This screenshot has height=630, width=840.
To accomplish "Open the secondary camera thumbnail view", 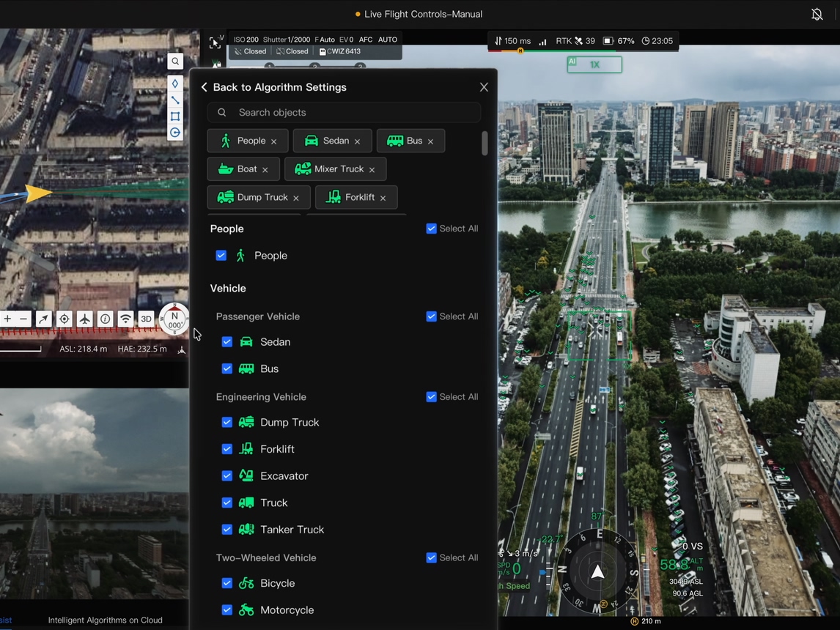I will tap(95, 493).
